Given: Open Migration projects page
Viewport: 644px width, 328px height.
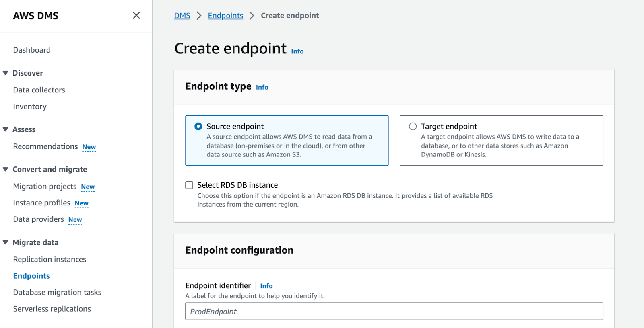Looking at the screenshot, I should [45, 187].
